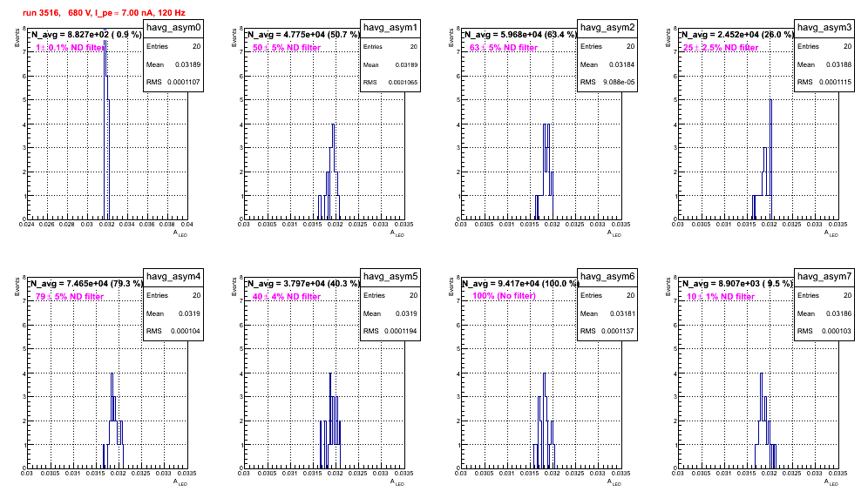Click the A_LED axis title under havg_asym7 plot
Viewport: 868px width, 498px height.
[x=831, y=482]
